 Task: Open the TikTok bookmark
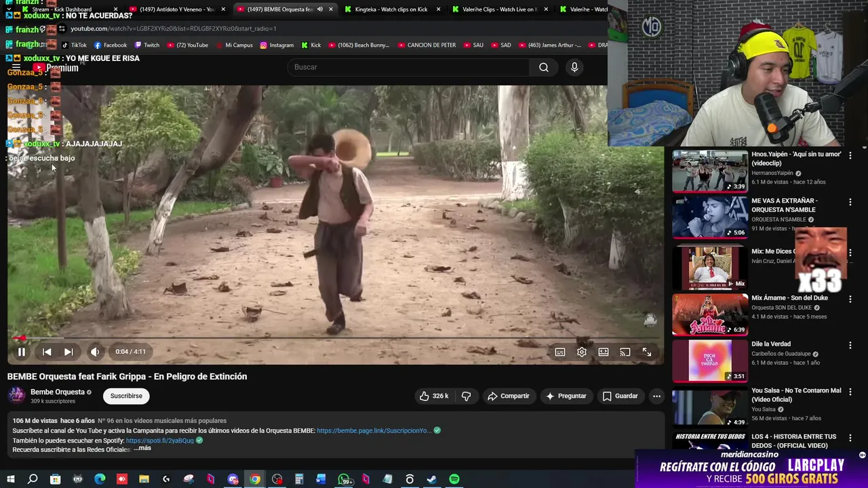[x=74, y=45]
